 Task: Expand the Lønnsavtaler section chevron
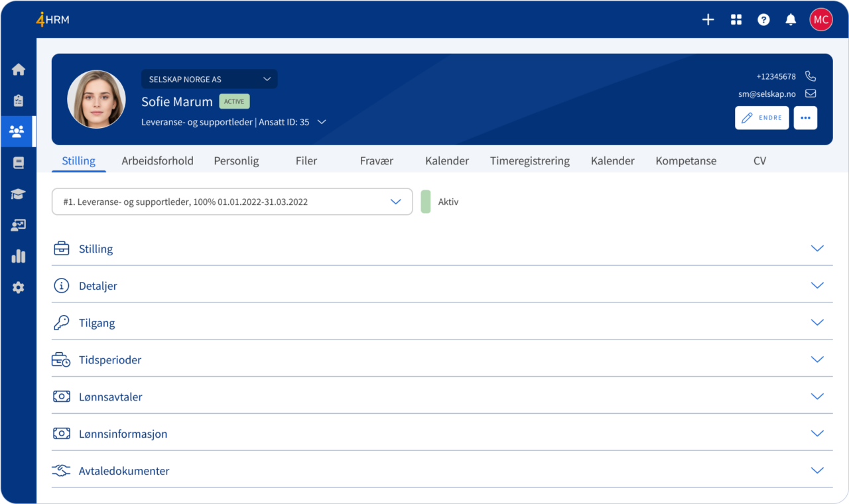point(817,397)
